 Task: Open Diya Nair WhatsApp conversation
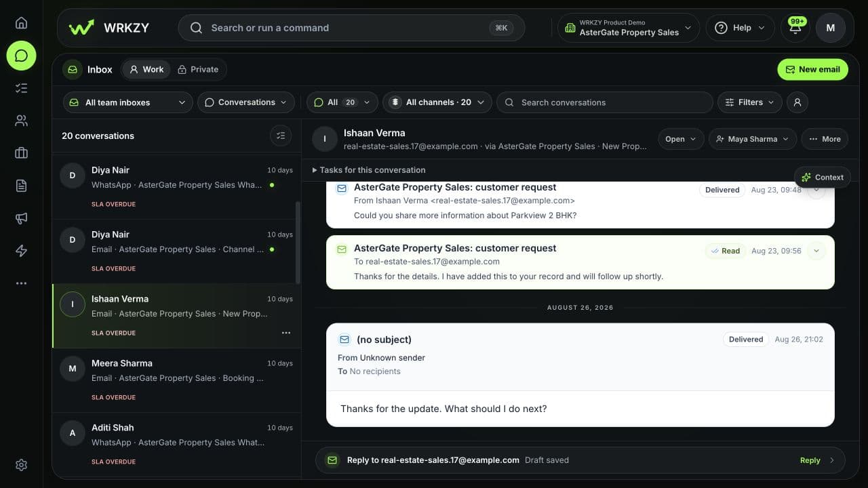(176, 186)
